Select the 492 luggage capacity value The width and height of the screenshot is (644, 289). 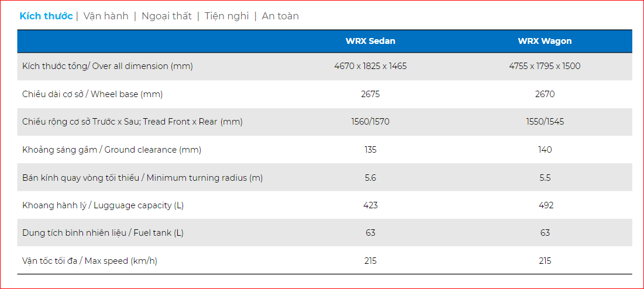[545, 205]
